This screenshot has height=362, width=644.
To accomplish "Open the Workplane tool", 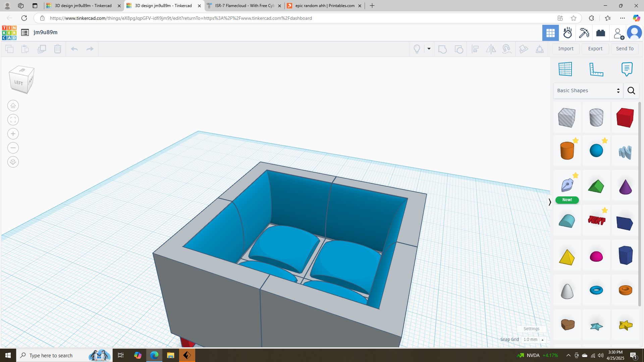I will (x=565, y=69).
